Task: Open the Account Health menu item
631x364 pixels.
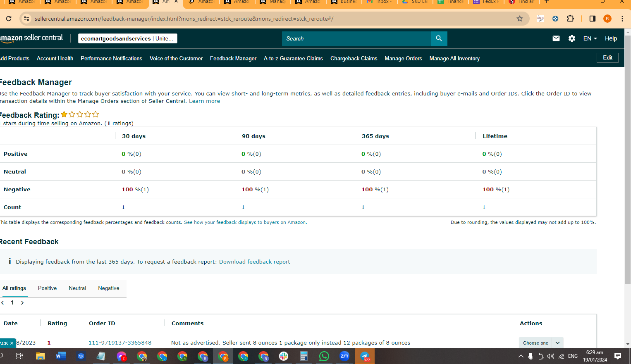Action: [55, 59]
